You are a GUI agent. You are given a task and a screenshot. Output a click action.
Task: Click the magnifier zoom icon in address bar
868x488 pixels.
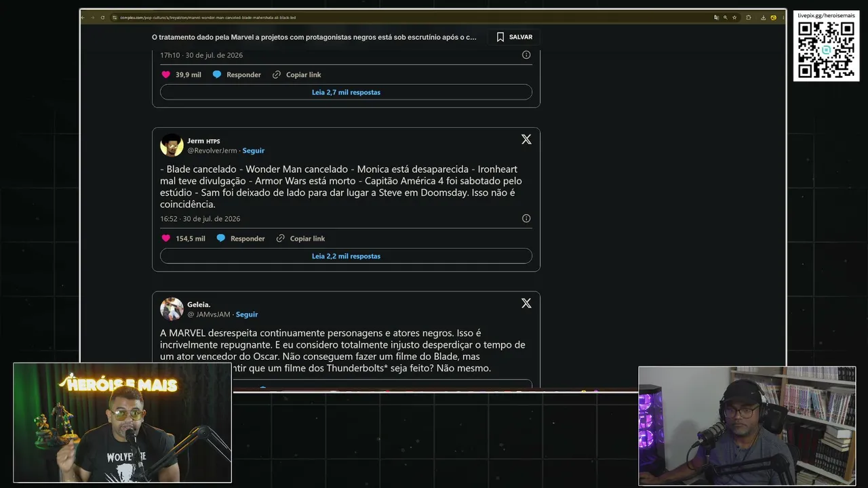coord(725,18)
